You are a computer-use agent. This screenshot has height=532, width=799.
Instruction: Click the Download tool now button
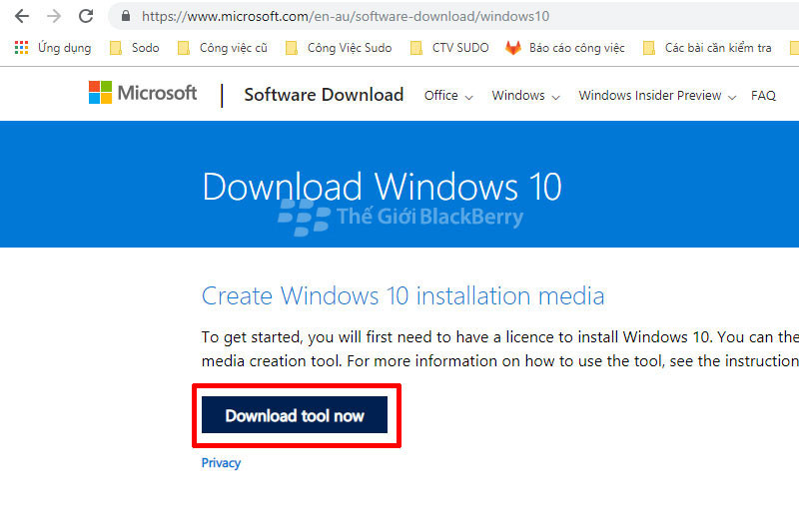pos(295,415)
